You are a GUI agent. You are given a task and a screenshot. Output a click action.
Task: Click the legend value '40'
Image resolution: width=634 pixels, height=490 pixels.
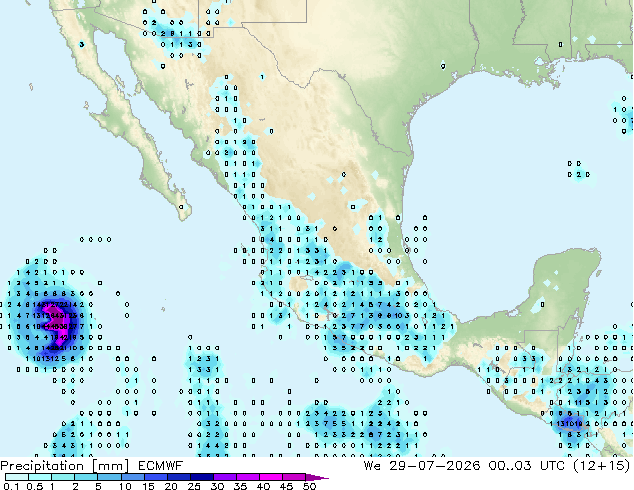point(263,486)
